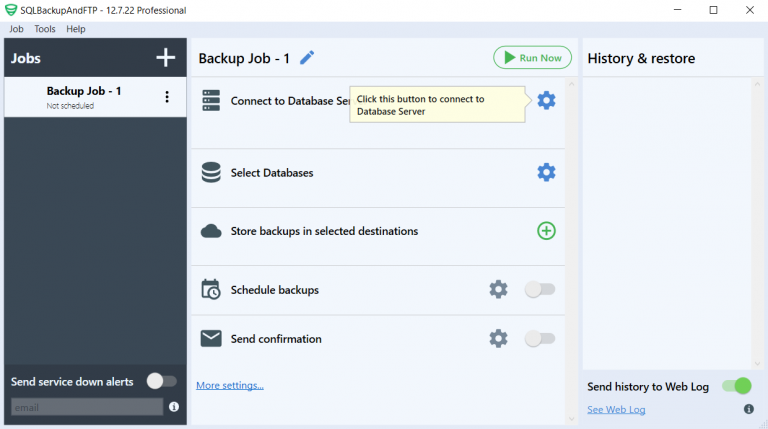Add a new job with plus icon

click(166, 57)
